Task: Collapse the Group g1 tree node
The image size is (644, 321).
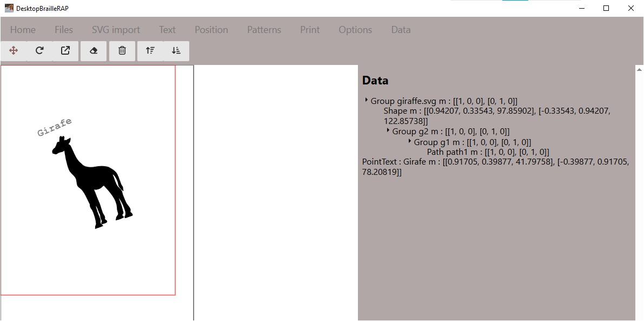Action: 409,141
